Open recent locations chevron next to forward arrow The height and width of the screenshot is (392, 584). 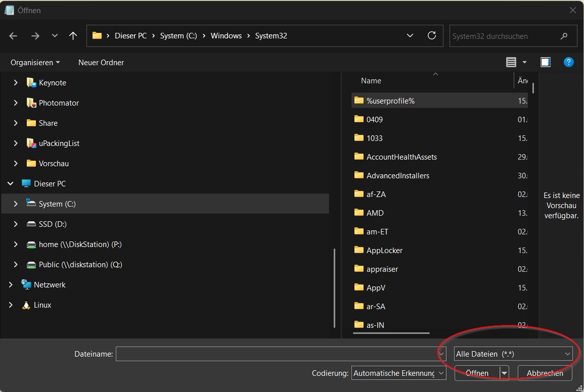pyautogui.click(x=55, y=36)
